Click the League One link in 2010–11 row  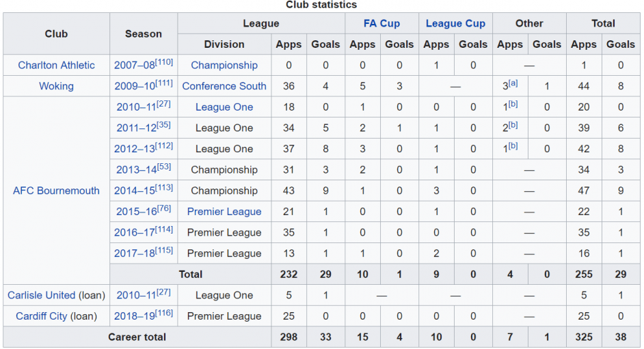pos(224,107)
